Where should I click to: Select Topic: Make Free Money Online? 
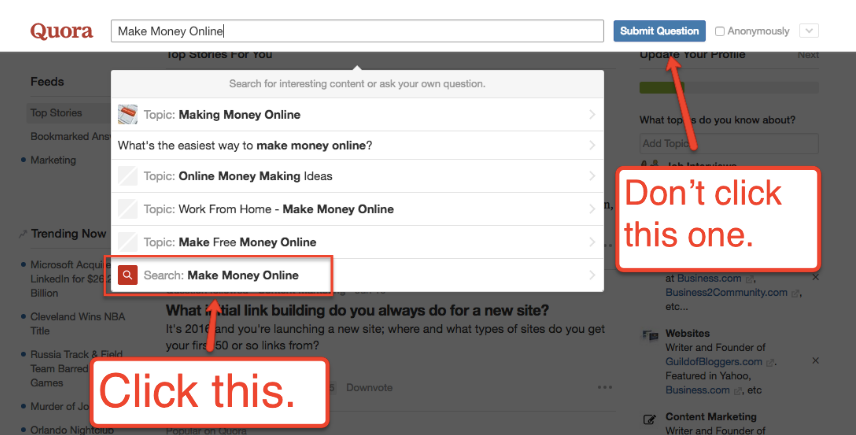coord(357,242)
